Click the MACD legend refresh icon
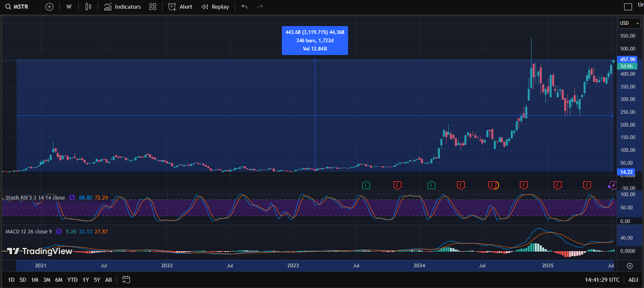 pos(59,231)
